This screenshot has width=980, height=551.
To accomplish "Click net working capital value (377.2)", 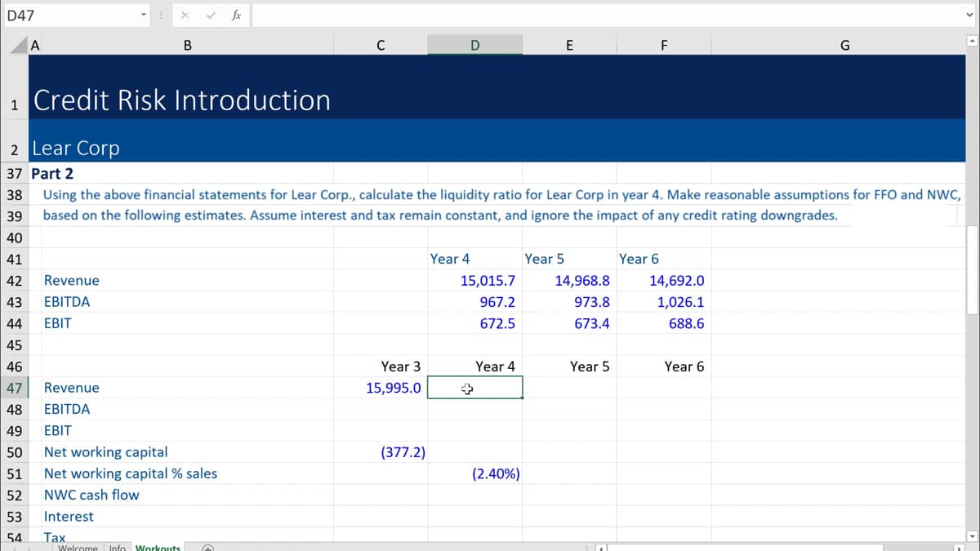I will [x=403, y=451].
